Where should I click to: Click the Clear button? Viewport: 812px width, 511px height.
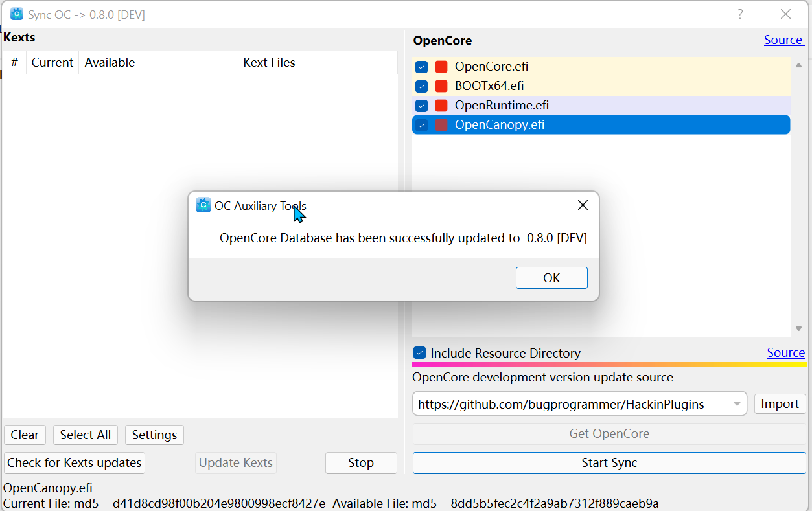click(x=25, y=435)
